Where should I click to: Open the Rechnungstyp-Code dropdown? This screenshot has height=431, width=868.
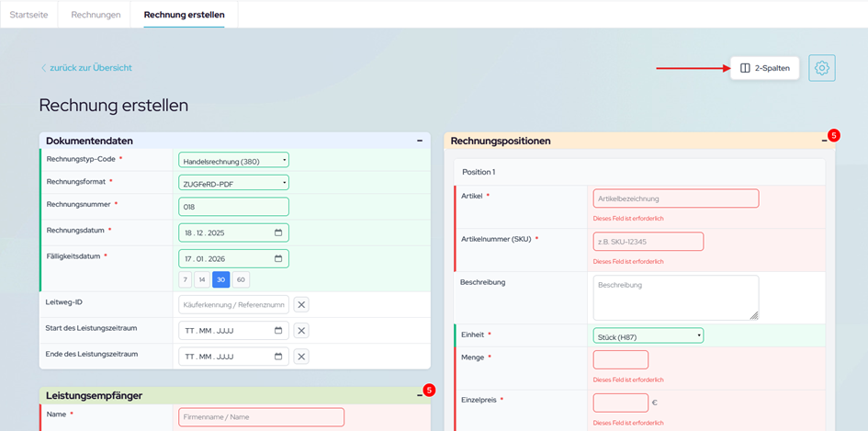tap(233, 160)
